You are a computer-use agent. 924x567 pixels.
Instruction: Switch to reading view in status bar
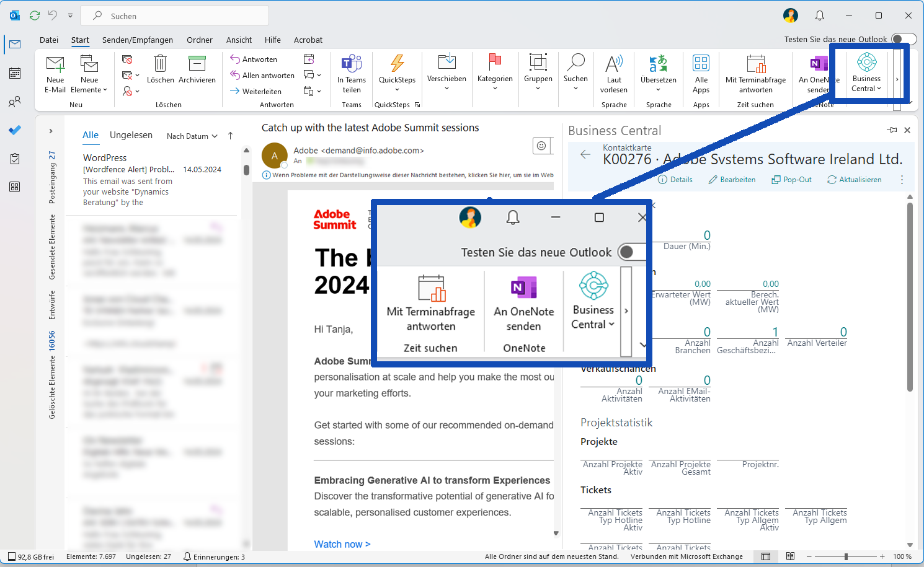pos(790,556)
